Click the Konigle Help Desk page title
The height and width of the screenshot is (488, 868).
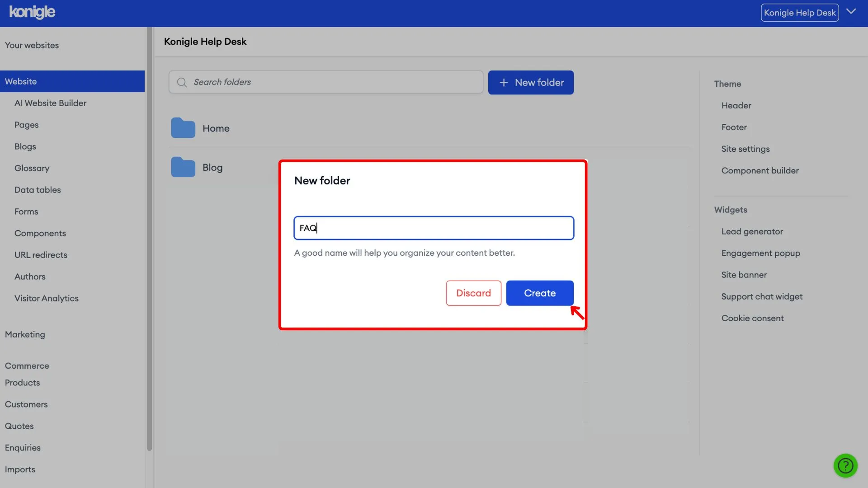pyautogui.click(x=205, y=42)
